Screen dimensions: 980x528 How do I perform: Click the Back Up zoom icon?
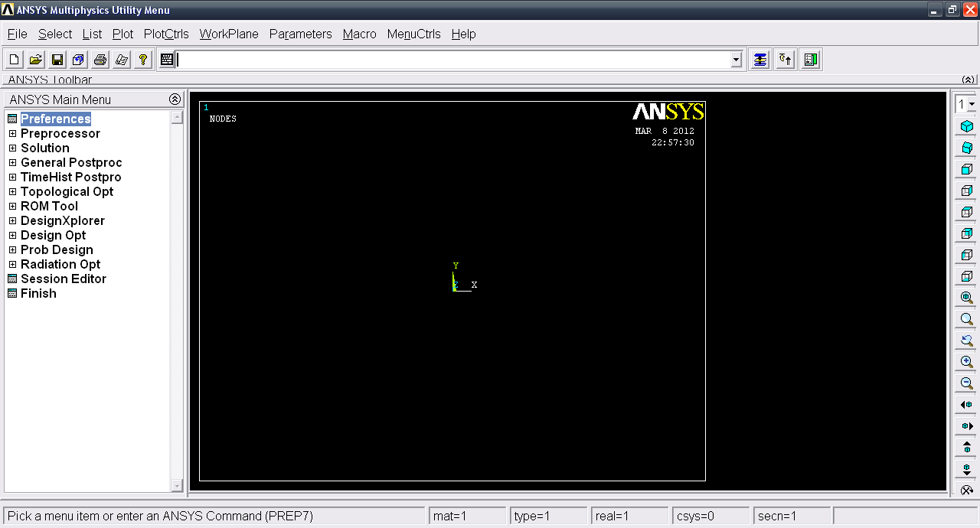(x=967, y=341)
